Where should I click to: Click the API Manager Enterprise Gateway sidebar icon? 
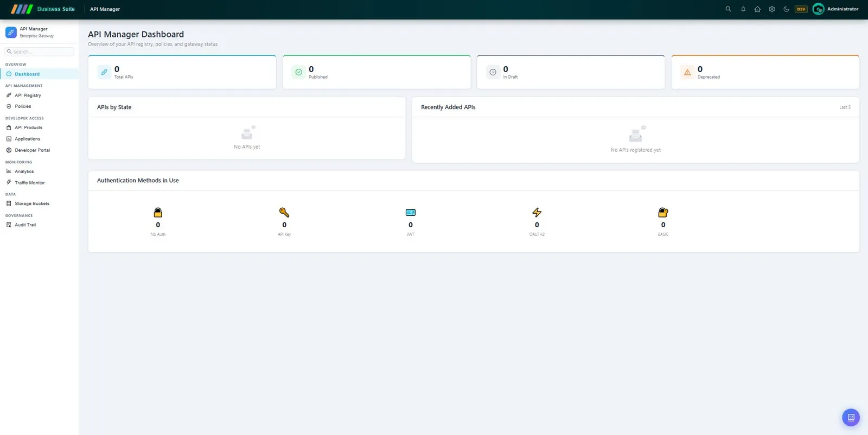tap(11, 33)
